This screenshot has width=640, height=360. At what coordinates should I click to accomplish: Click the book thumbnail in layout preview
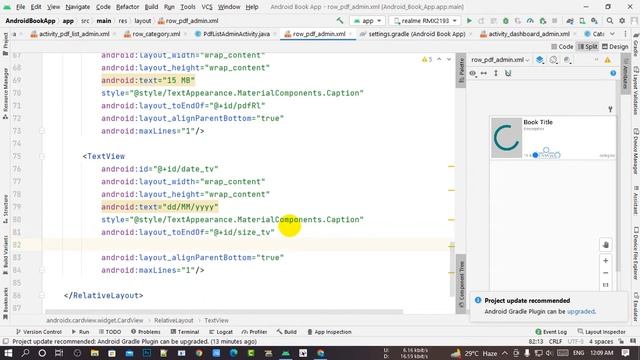(506, 138)
